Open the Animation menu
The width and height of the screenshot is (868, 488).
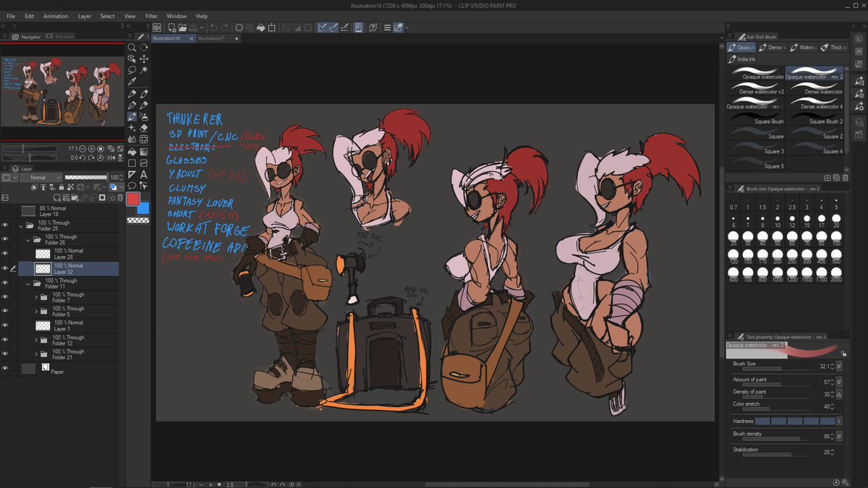[56, 16]
